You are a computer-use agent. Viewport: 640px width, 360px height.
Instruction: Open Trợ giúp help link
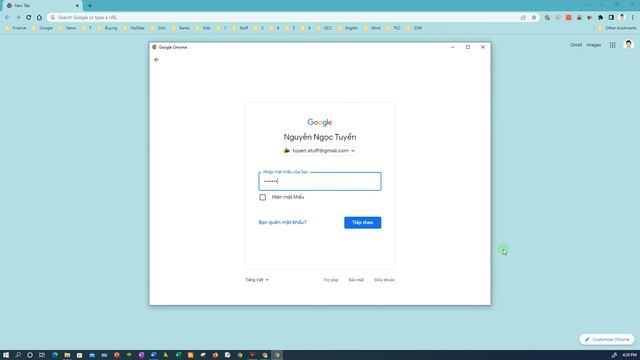point(331,280)
